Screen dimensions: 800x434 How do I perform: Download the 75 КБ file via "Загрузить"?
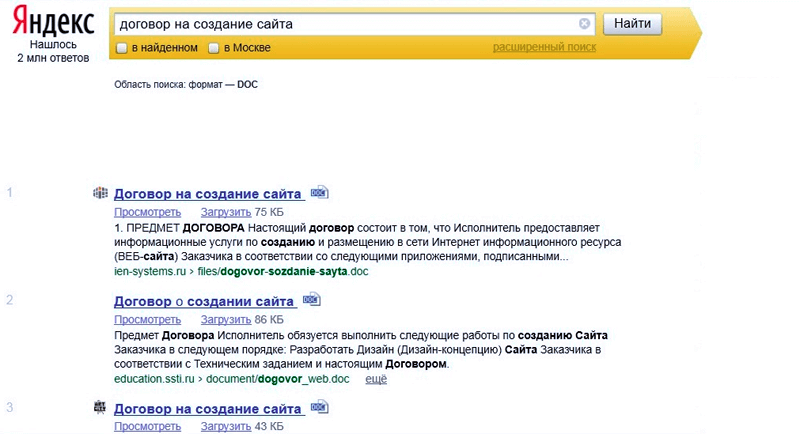226,212
